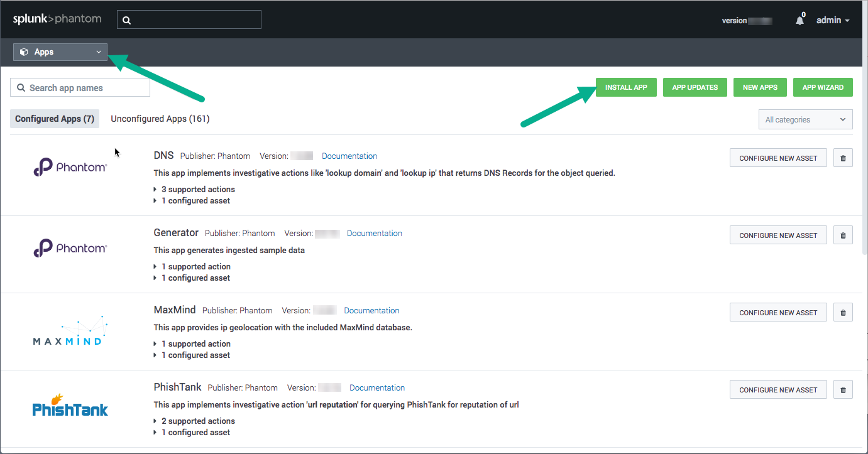
Task: Delete the DNS app via trash icon
Action: [x=843, y=158]
